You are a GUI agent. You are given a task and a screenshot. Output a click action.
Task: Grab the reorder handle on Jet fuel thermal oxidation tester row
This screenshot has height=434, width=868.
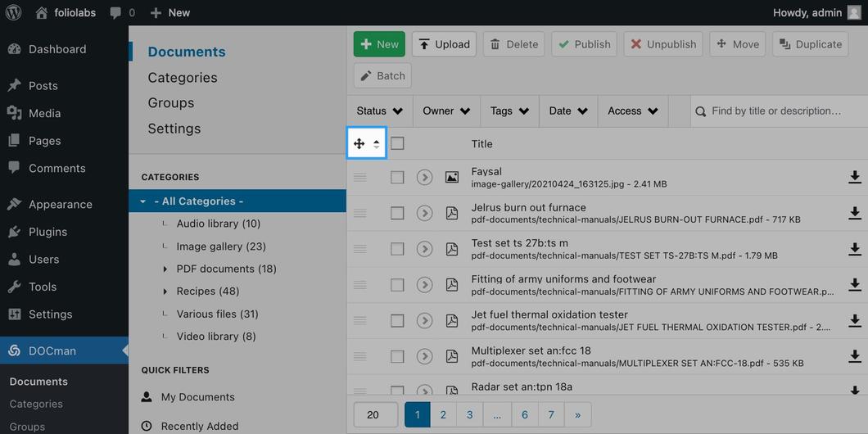(x=359, y=320)
